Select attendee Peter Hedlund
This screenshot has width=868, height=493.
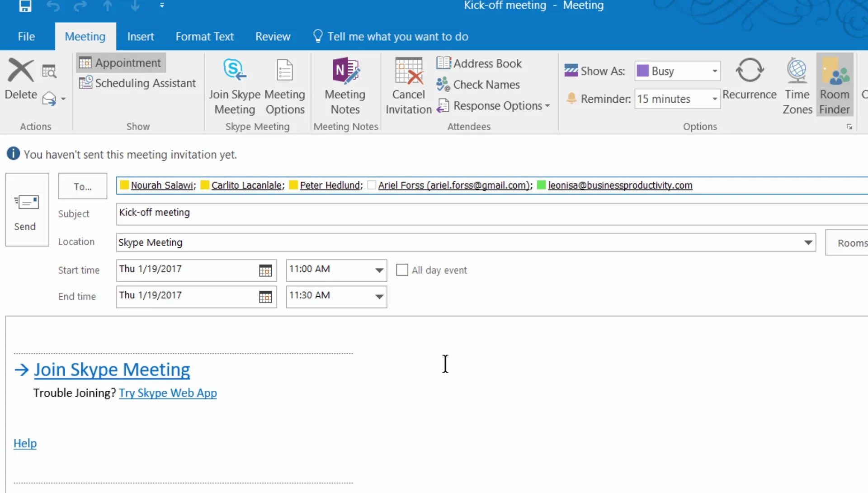pos(330,185)
